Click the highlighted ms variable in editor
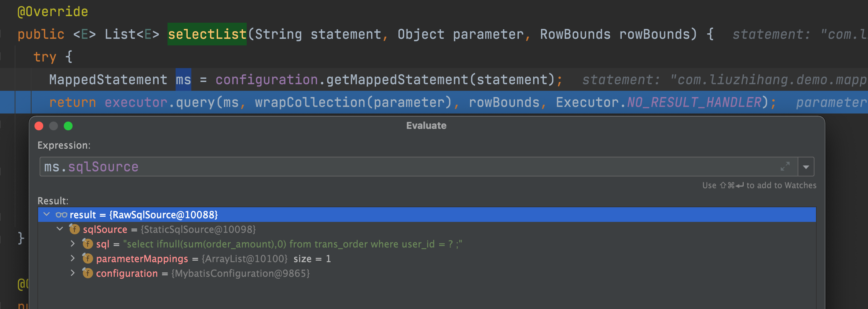The image size is (868, 309). [x=183, y=79]
